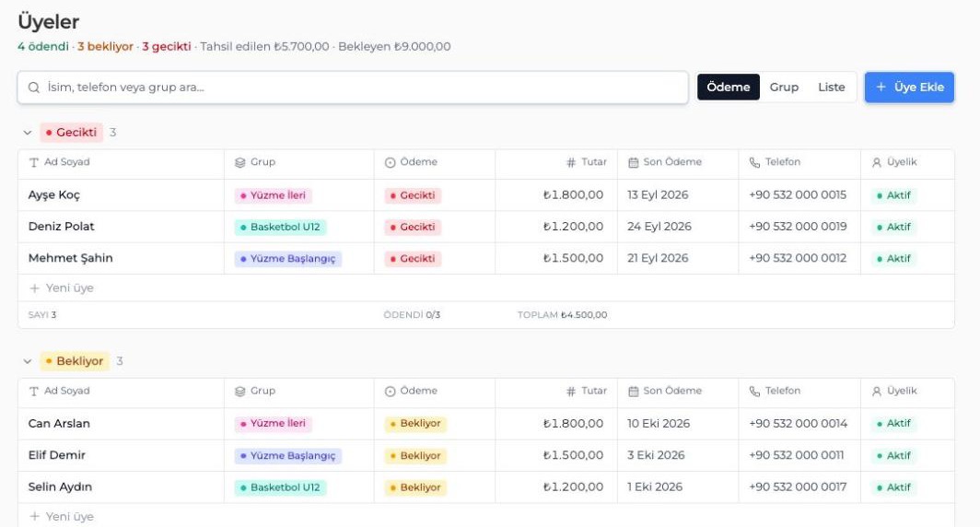Click the Ödeme column circle icon in Gecikti table
Viewport: 980px width, 527px height.
tap(390, 162)
